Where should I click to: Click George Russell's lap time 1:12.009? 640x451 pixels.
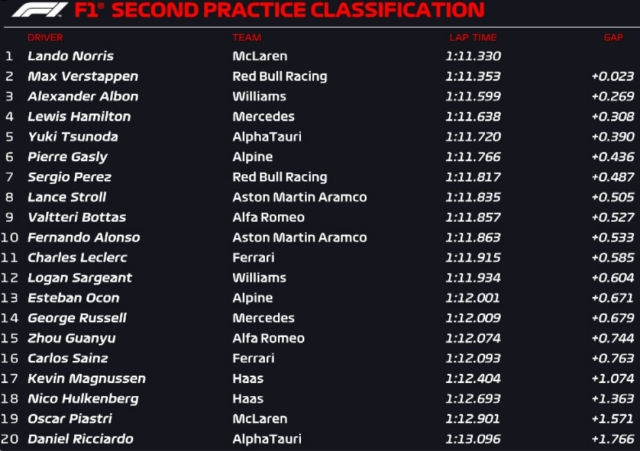[473, 318]
